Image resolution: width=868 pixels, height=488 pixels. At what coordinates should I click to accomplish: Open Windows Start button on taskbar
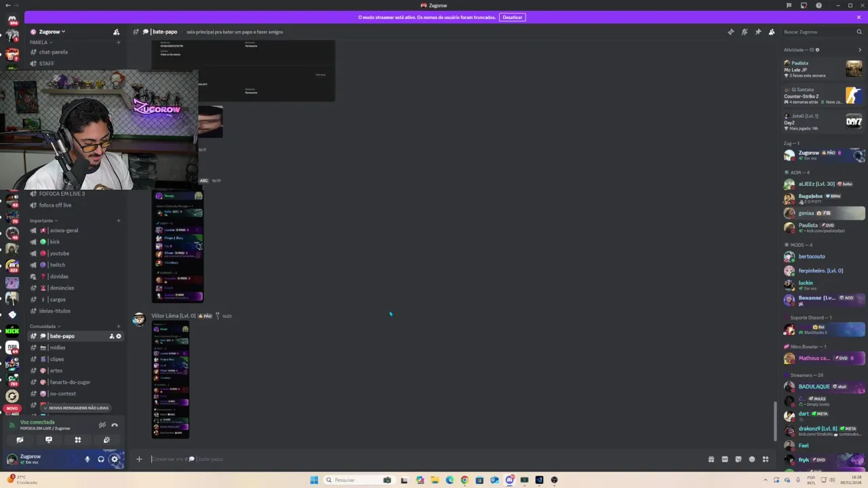coord(314,480)
